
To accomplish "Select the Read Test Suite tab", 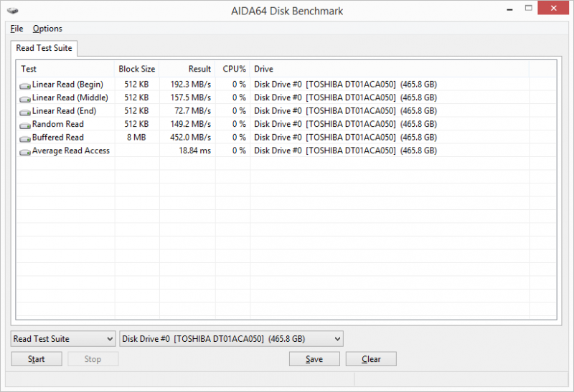I will pos(44,48).
